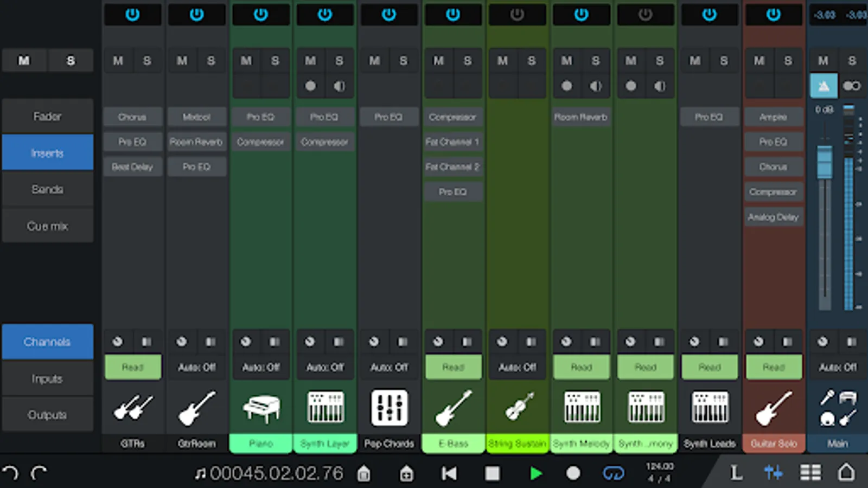Select the Synth Layer keyboard icon
The height and width of the screenshot is (488, 868).
click(x=325, y=407)
